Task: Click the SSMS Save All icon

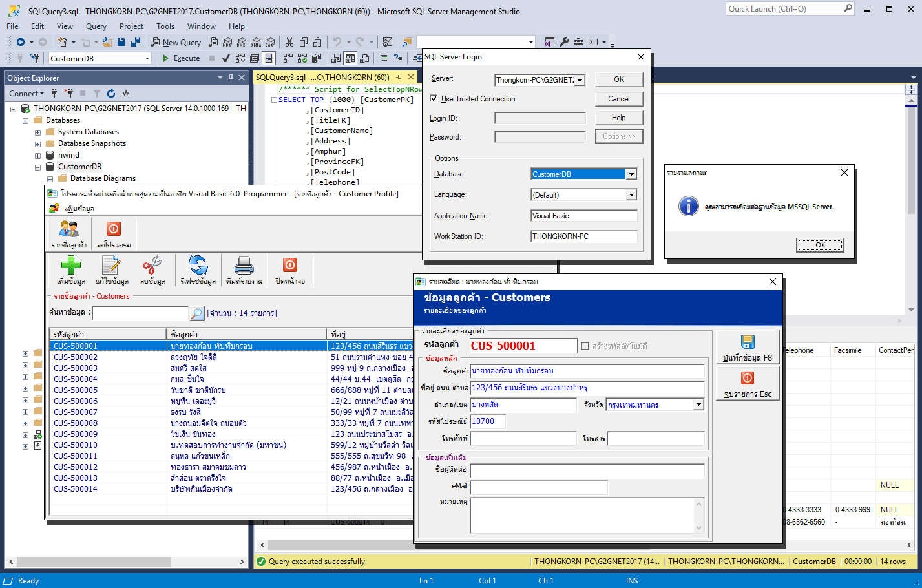Action: coord(136,42)
